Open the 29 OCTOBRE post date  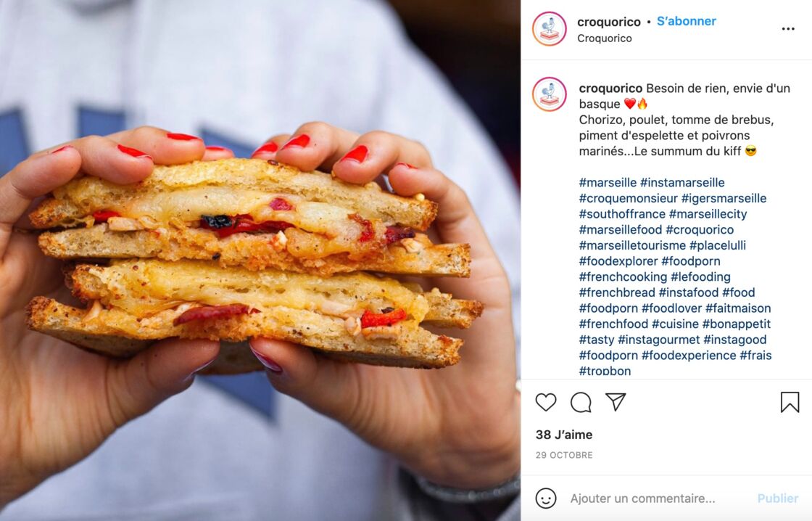[x=564, y=455]
